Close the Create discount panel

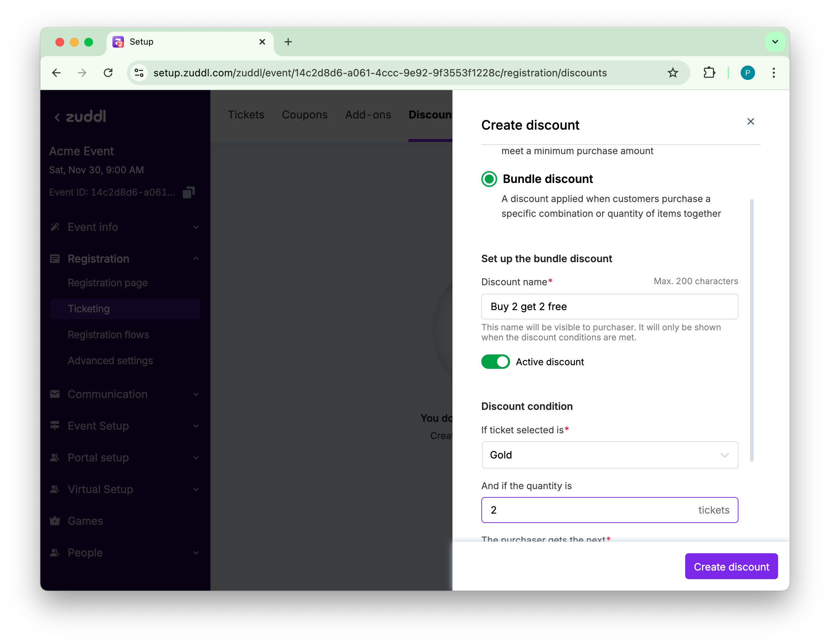(750, 122)
